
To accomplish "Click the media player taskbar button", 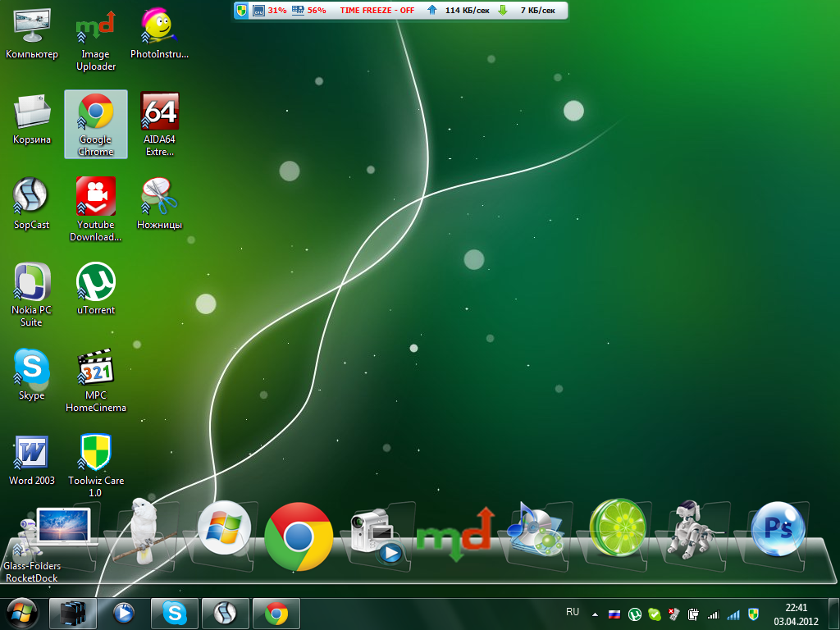I will point(124,613).
